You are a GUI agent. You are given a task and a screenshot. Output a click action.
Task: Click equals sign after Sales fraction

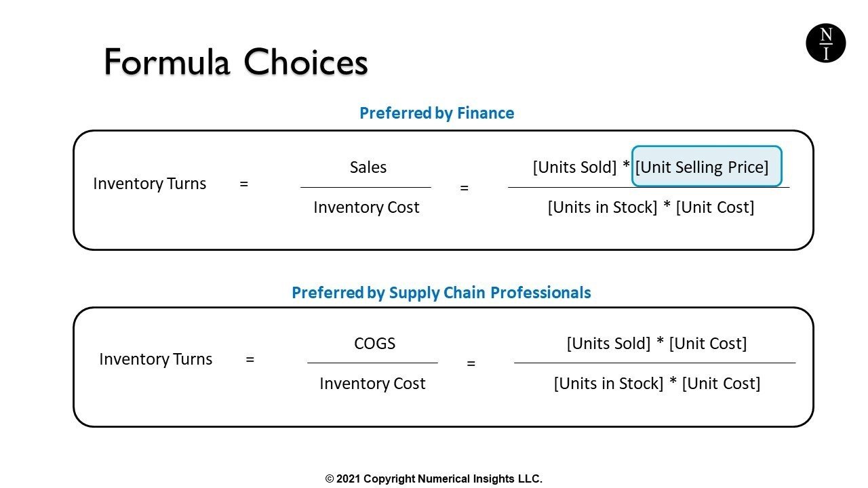[x=464, y=188]
